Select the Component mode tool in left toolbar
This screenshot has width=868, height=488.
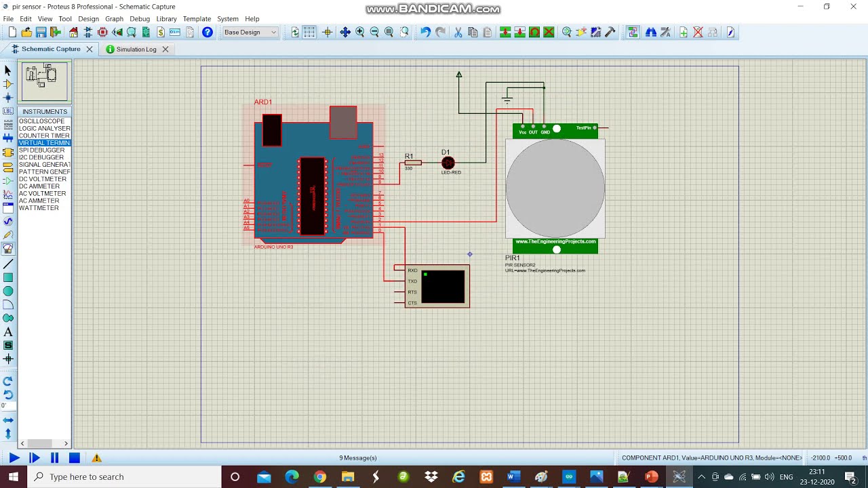(x=8, y=84)
